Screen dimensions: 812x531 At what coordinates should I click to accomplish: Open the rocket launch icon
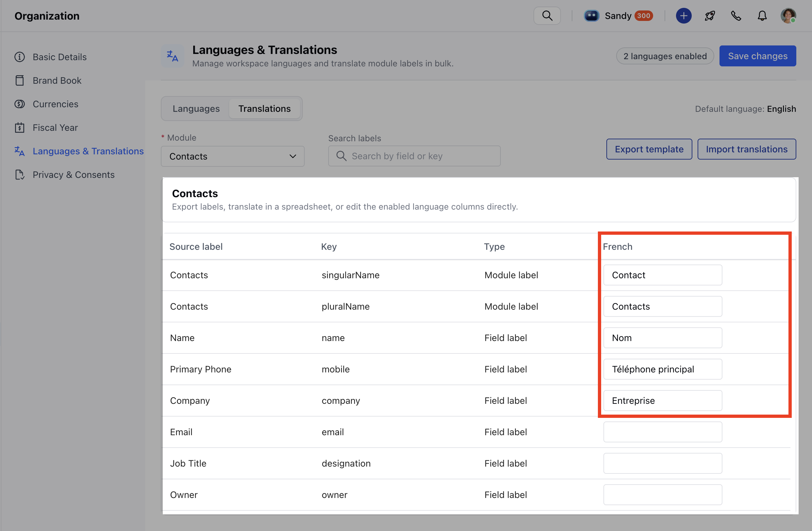(710, 16)
